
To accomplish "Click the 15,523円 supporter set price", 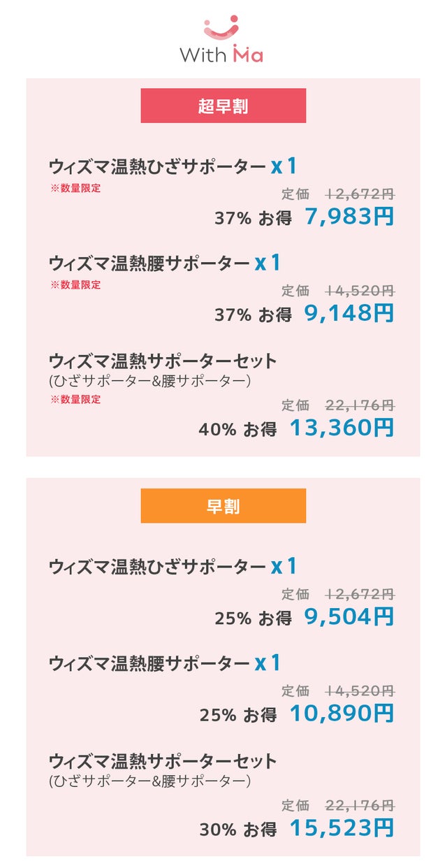I will 342,828.
